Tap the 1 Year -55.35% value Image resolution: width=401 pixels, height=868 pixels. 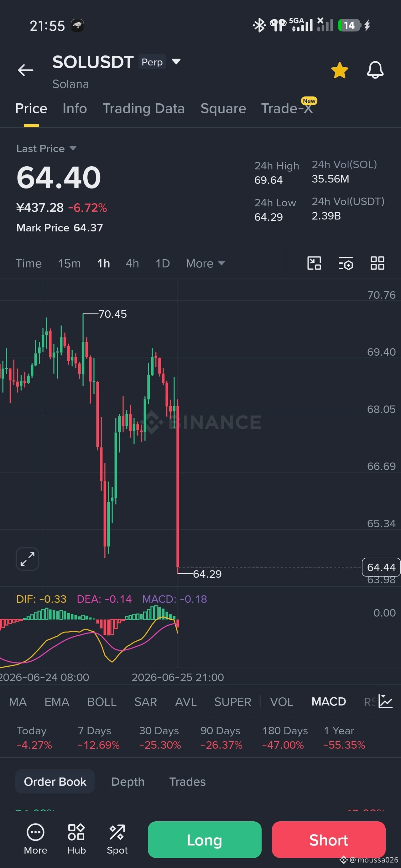[344, 745]
